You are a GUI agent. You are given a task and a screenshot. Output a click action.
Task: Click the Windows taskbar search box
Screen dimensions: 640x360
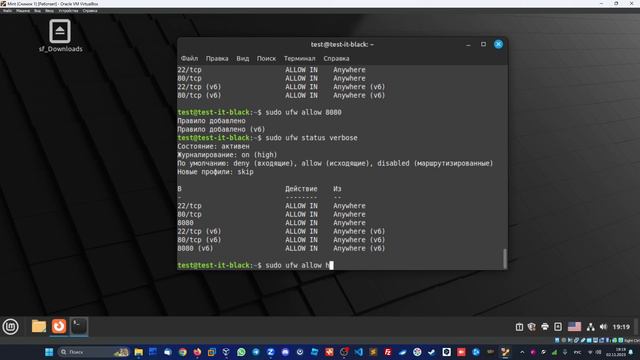(94, 352)
